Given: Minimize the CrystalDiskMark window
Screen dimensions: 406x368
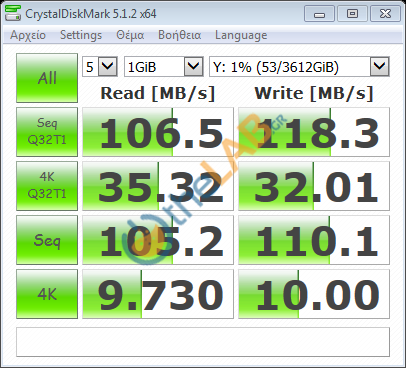Looking at the screenshot, I should (x=319, y=14).
